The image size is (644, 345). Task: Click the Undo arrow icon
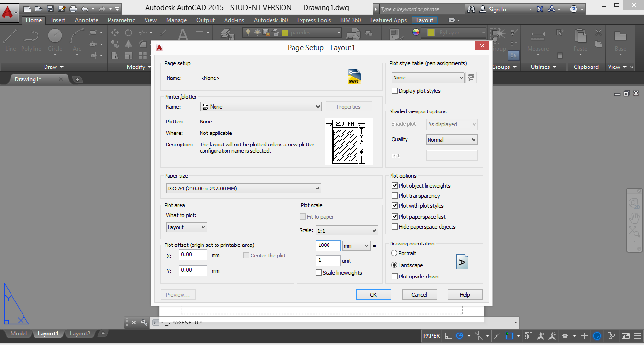[85, 9]
